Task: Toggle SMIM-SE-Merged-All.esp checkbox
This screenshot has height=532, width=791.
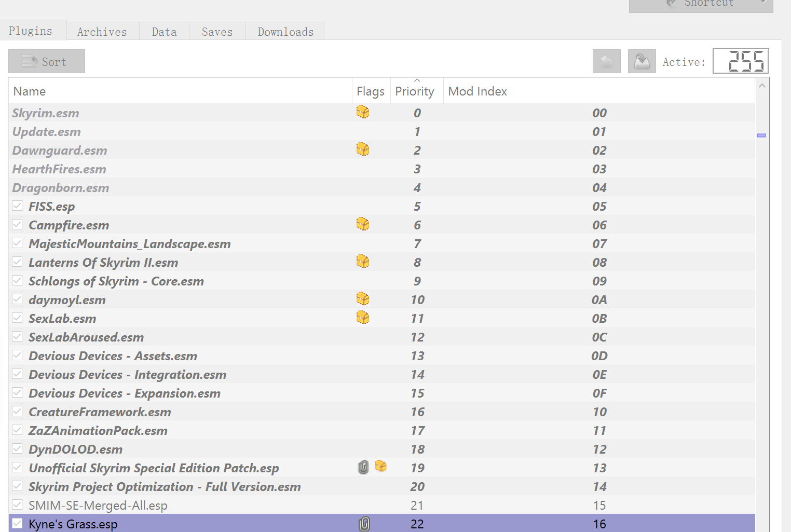Action: pos(17,504)
